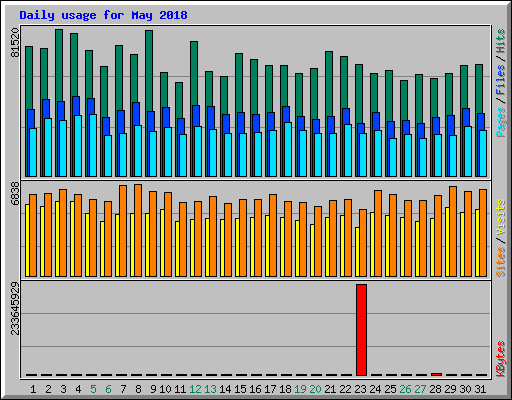The image size is (512, 400).
Task: Click day 25 label on the x-axis
Action: tap(390, 389)
